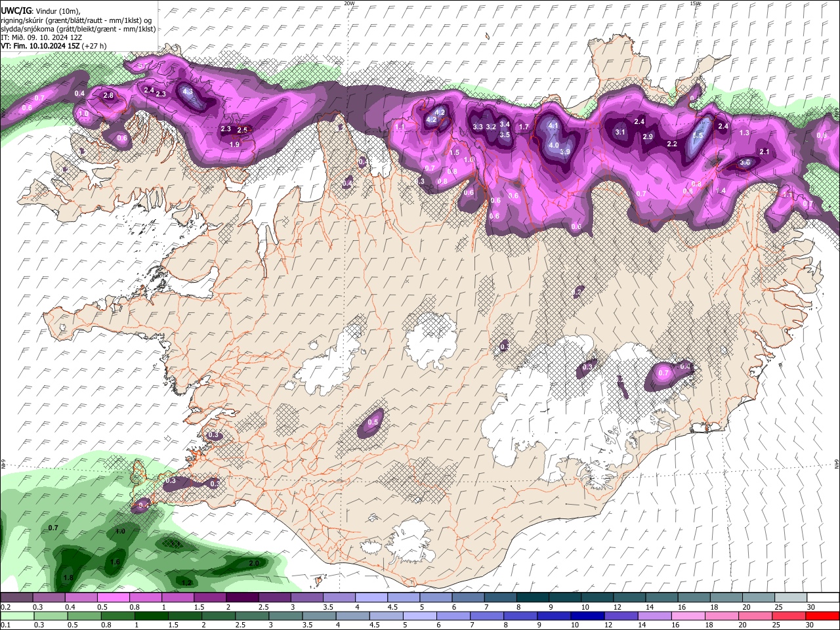This screenshot has width=840, height=630.
Task: Click the pale green rain swatch between 0.1 and 0.3
Action: pyautogui.click(x=17, y=616)
